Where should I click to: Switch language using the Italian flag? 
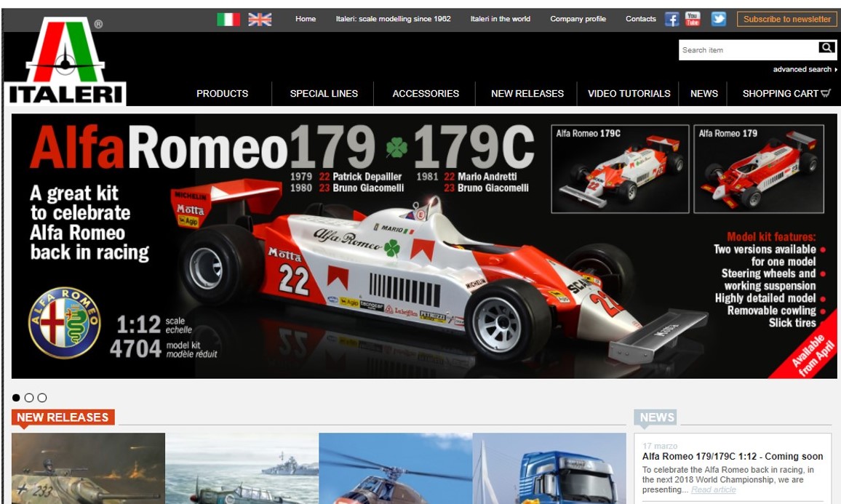point(228,20)
